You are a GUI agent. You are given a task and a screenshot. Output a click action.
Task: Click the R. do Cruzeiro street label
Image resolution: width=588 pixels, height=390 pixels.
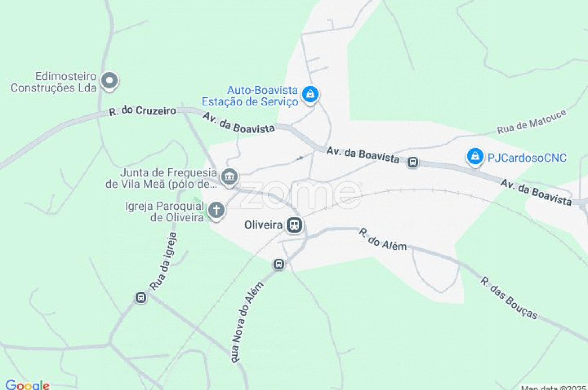[143, 111]
